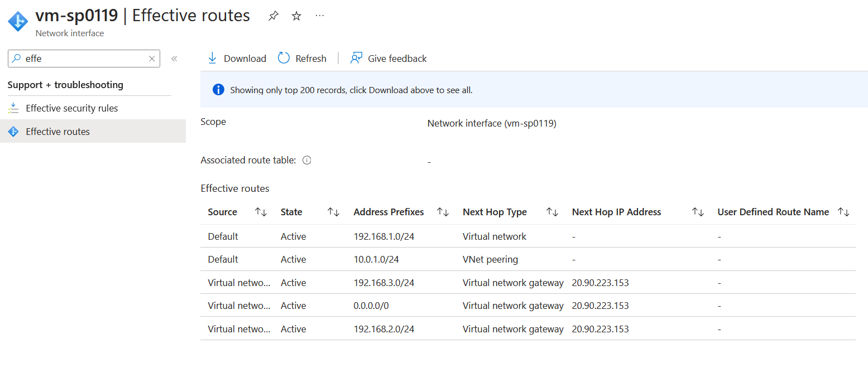Click the vm-sp0119 network interface icon
The image size is (868, 392).
point(18,21)
